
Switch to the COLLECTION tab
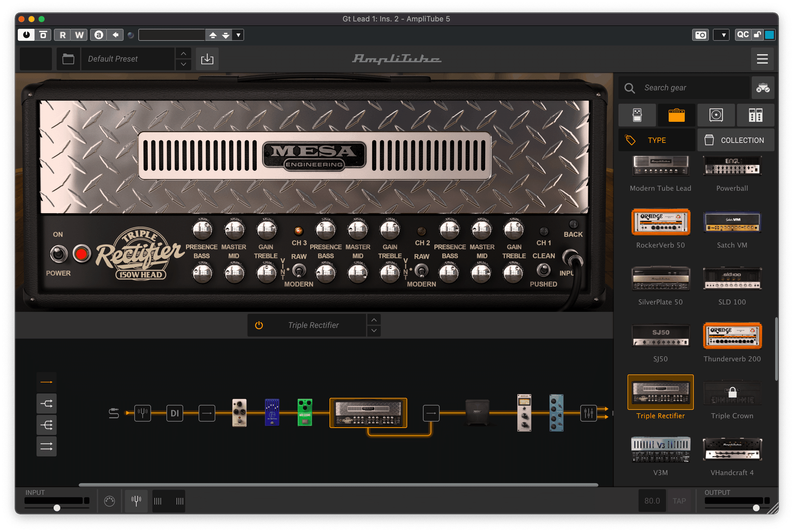tap(735, 140)
